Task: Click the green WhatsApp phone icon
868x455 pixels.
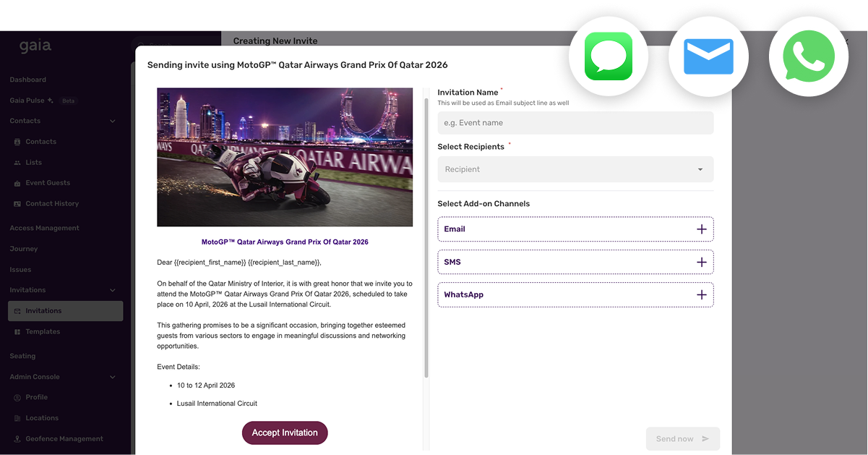Action: pos(808,55)
